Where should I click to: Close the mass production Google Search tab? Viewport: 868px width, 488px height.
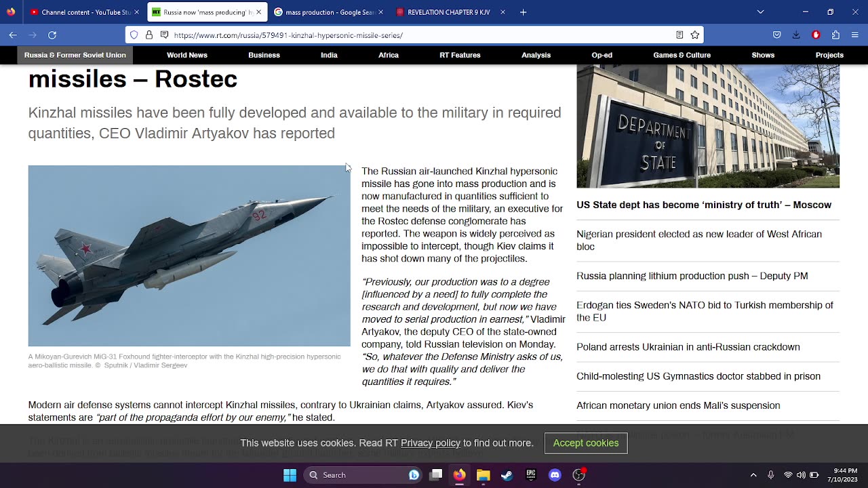pyautogui.click(x=380, y=12)
